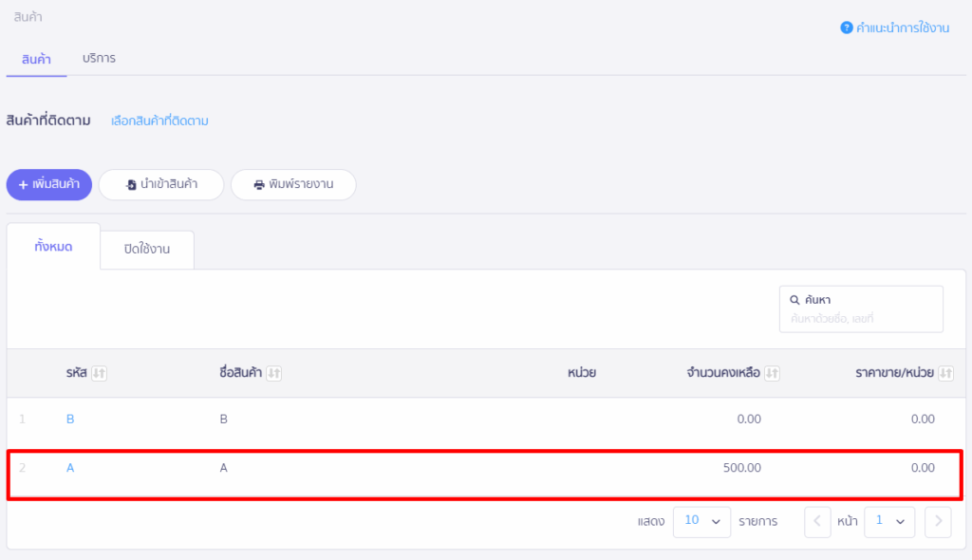Focus the ค้นหา search field
The width and height of the screenshot is (972, 560).
861,319
